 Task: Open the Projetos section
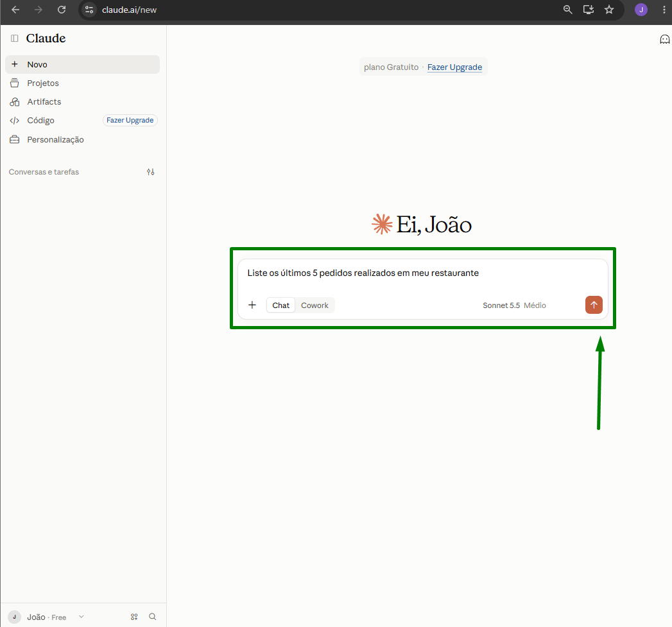tap(82, 83)
